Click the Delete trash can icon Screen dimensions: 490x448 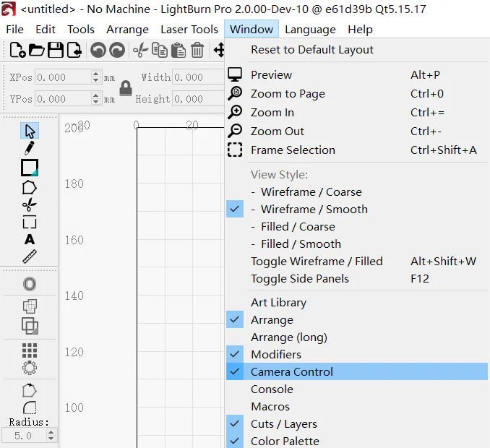(197, 51)
